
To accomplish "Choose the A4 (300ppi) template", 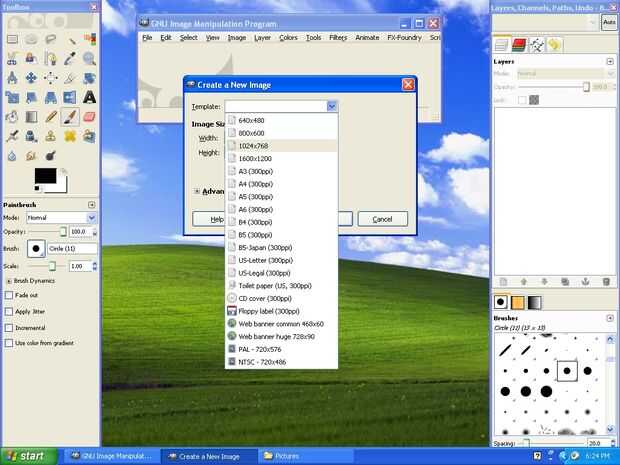I will (x=282, y=184).
